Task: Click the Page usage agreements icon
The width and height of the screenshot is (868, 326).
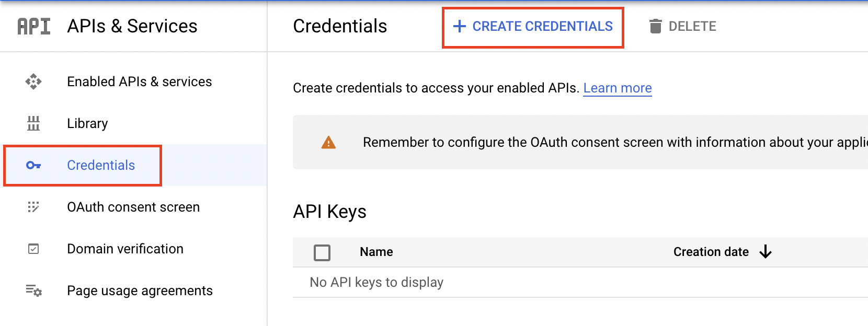Action: (34, 291)
